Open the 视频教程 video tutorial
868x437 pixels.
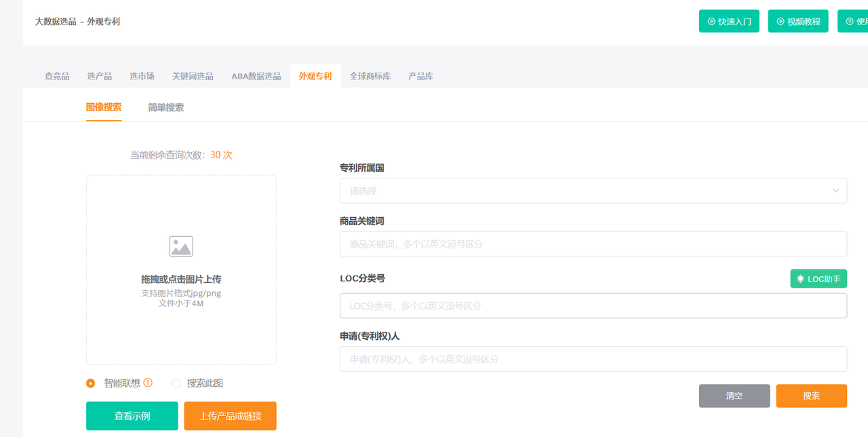click(x=797, y=21)
